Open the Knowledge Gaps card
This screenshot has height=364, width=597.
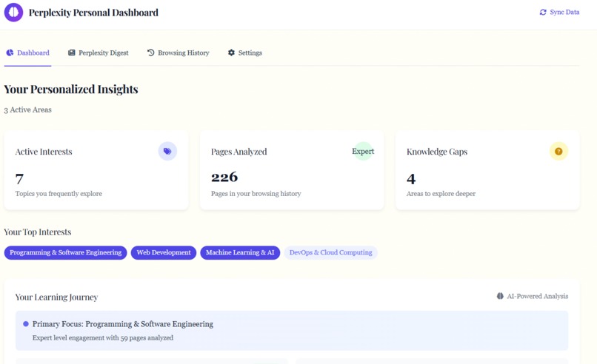(487, 170)
